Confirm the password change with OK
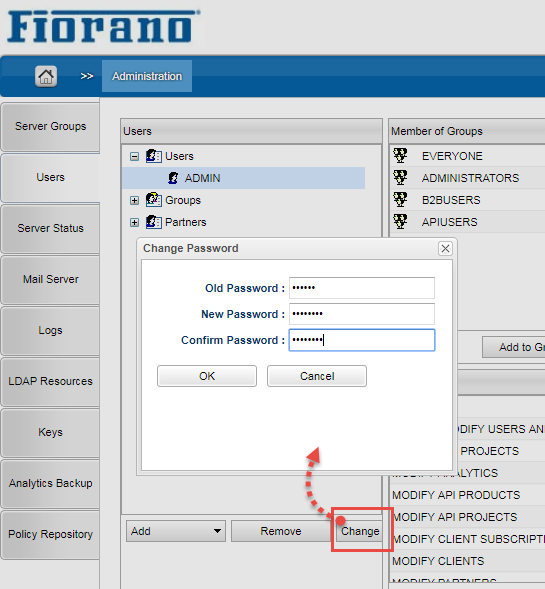 tap(207, 376)
